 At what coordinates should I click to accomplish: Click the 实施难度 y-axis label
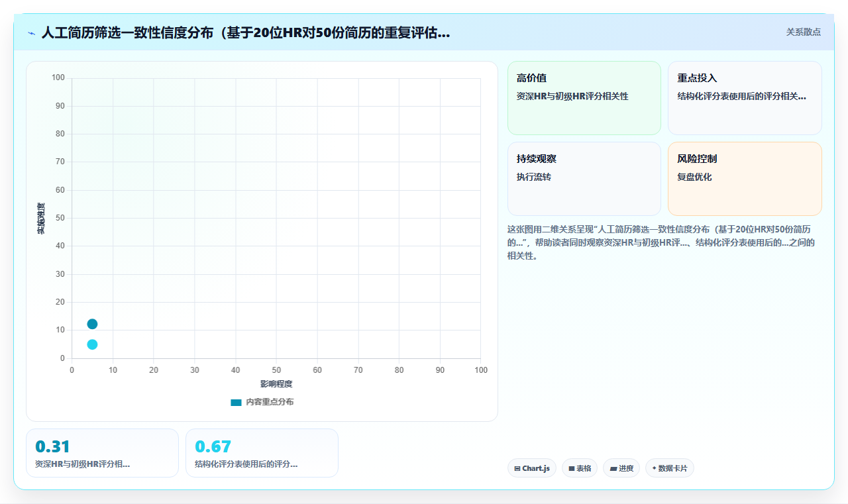[x=41, y=219]
